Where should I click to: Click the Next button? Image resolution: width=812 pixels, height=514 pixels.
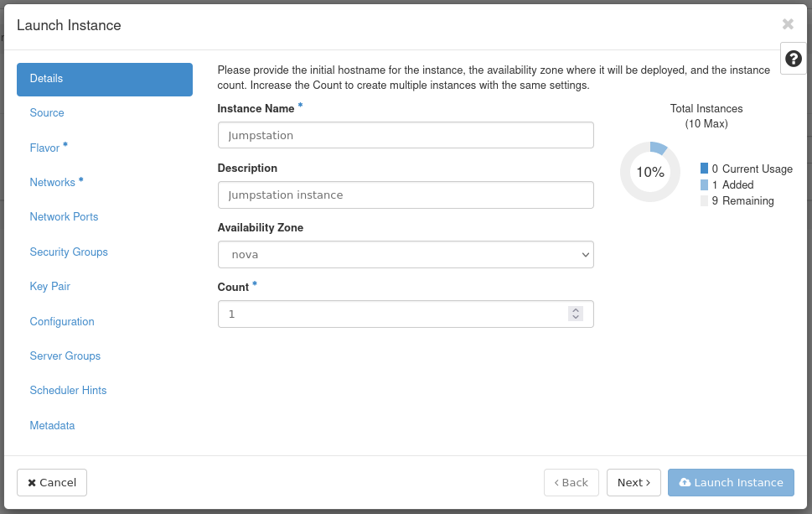click(x=634, y=482)
